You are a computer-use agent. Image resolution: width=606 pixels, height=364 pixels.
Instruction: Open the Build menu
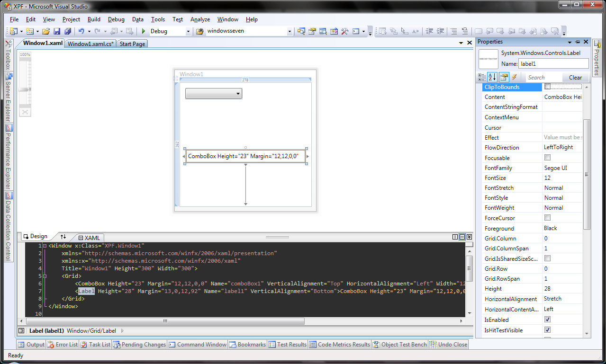pos(94,19)
